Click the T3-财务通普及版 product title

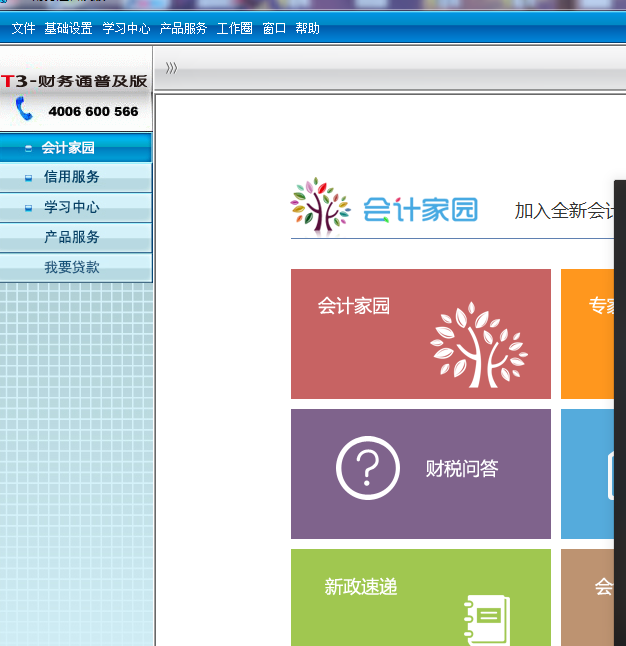click(x=74, y=81)
